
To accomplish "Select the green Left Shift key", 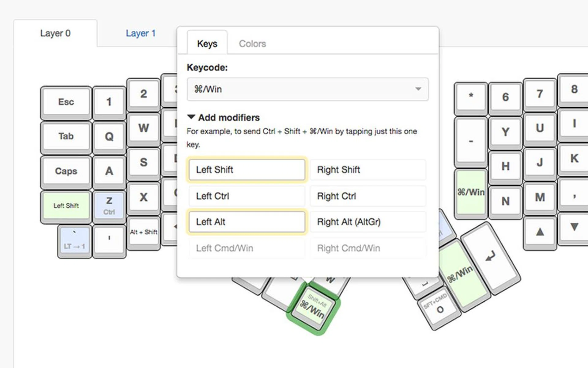I will (66, 205).
